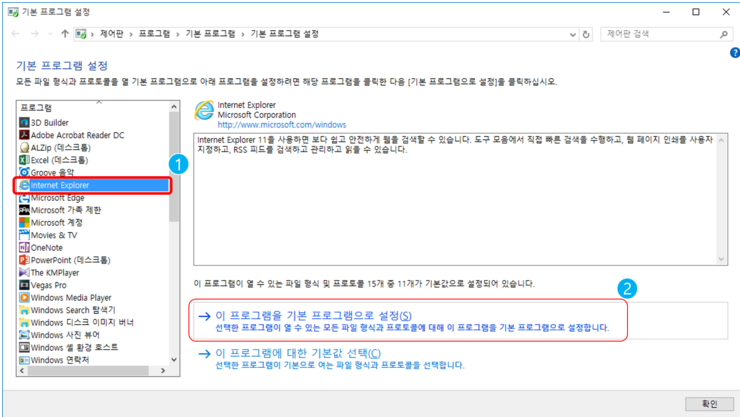Click the OneNote program icon
This screenshot has height=417, width=740.
pos(24,247)
